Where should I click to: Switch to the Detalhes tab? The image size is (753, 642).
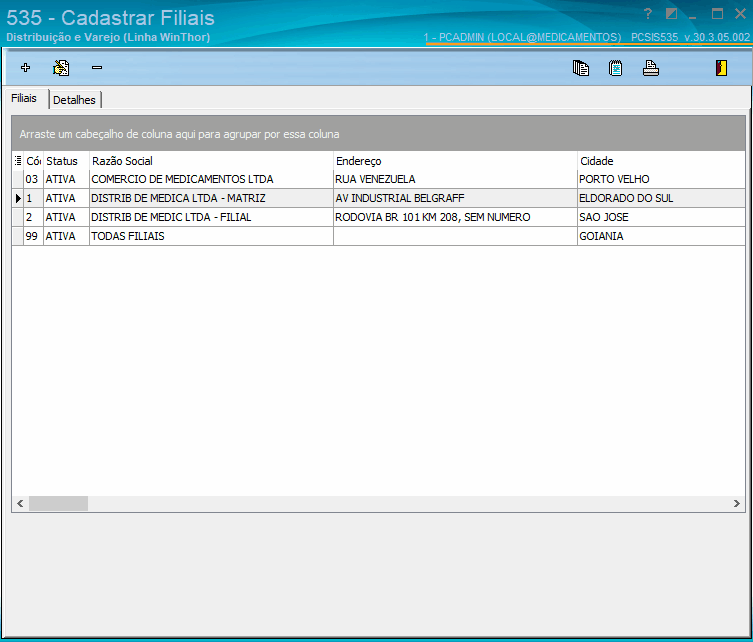[x=74, y=100]
